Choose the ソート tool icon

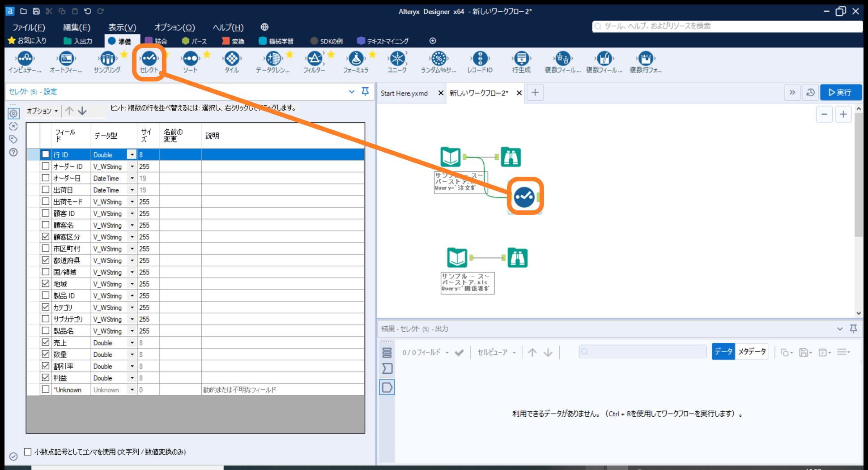(x=190, y=59)
